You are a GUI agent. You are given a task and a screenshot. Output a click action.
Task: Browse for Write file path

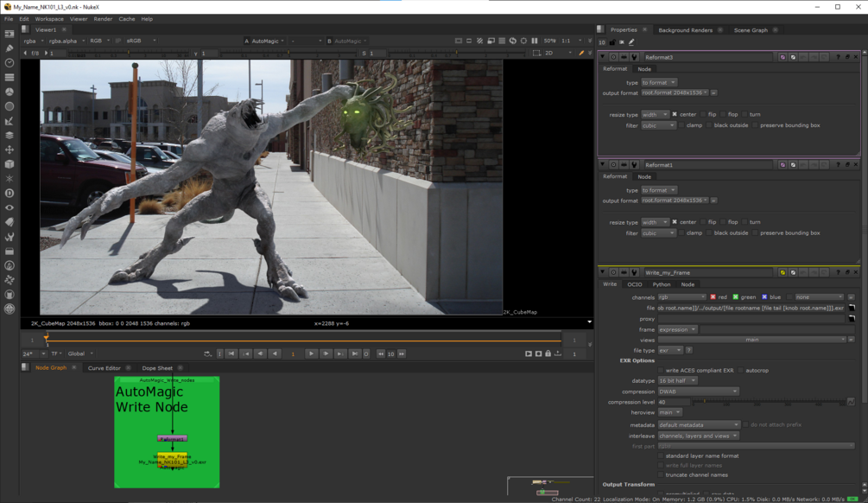[x=852, y=308]
